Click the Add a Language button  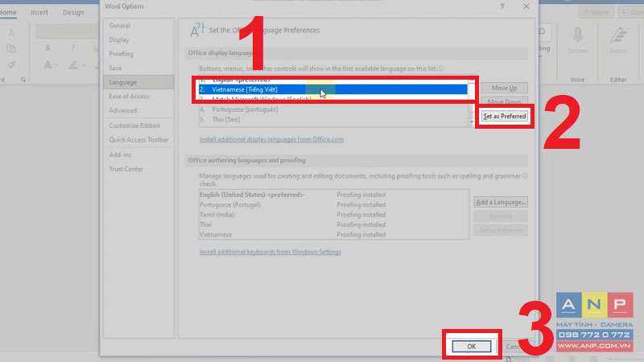(501, 202)
